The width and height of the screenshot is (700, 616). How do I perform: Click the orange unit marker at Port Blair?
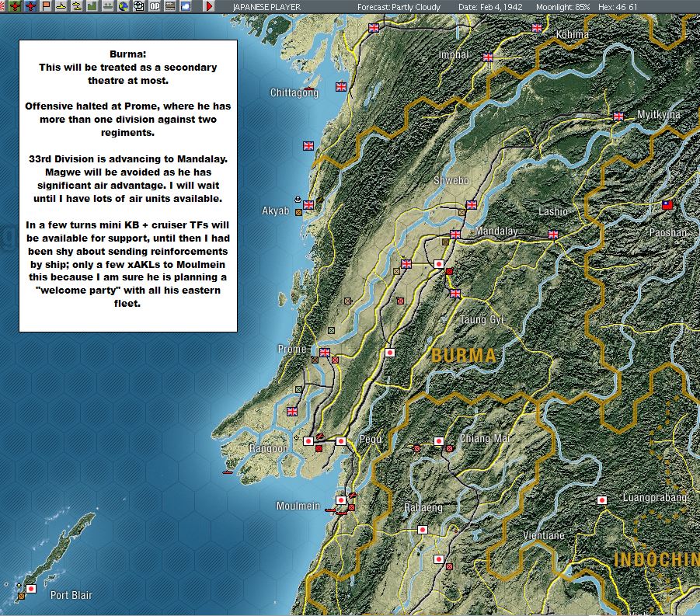coord(21,596)
